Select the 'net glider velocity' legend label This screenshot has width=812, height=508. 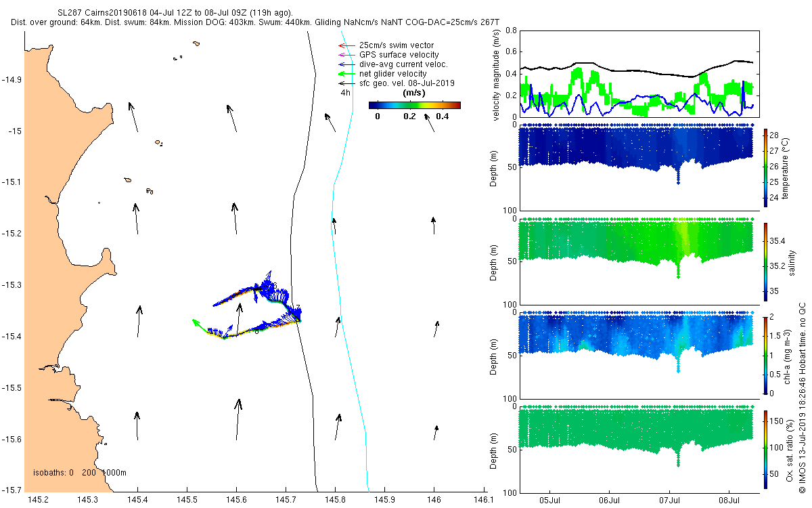coord(392,74)
